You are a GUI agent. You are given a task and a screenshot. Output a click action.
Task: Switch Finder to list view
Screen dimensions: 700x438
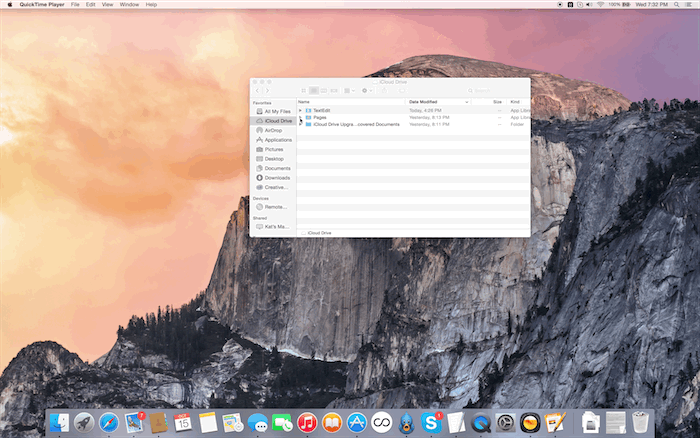click(313, 91)
